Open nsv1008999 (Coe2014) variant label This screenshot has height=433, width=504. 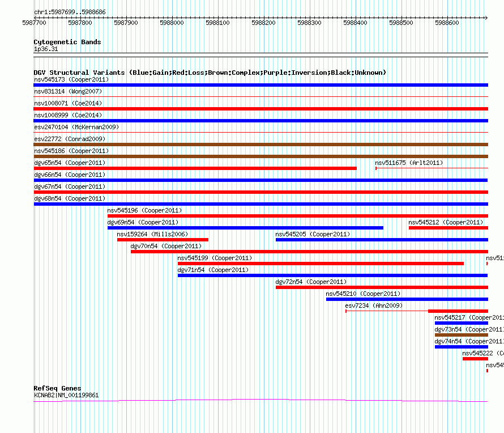tap(68, 115)
